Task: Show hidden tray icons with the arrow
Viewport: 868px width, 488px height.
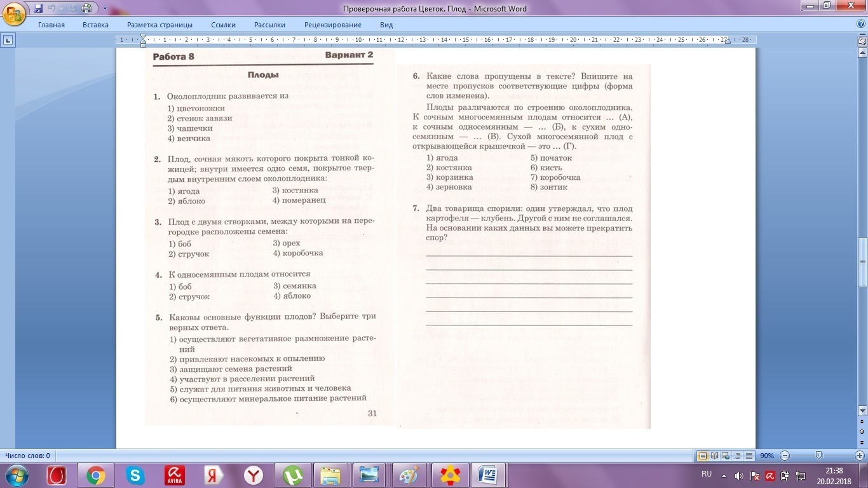Action: coord(724,475)
